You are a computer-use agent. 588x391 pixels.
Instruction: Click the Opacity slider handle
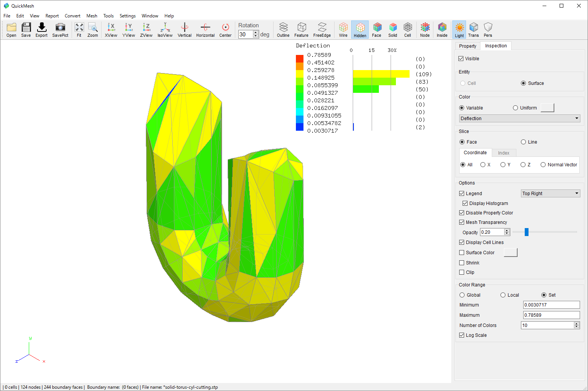coord(527,232)
